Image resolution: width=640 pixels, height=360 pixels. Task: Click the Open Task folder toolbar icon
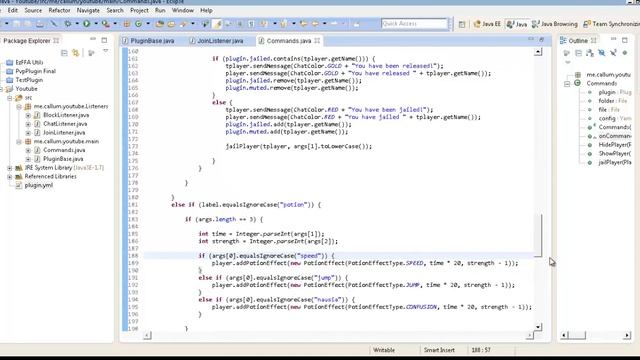pyautogui.click(x=171, y=24)
